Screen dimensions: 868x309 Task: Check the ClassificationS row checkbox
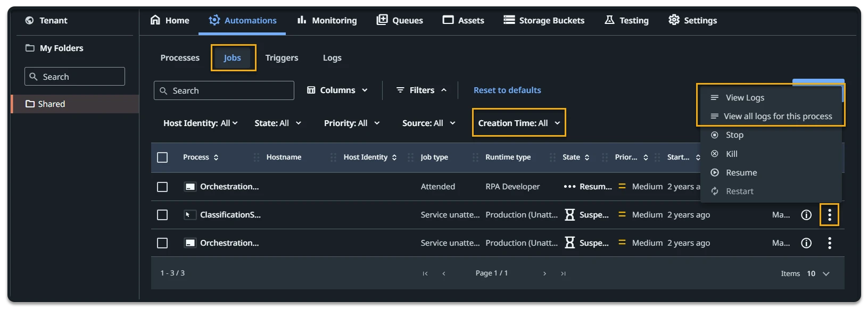(x=162, y=215)
